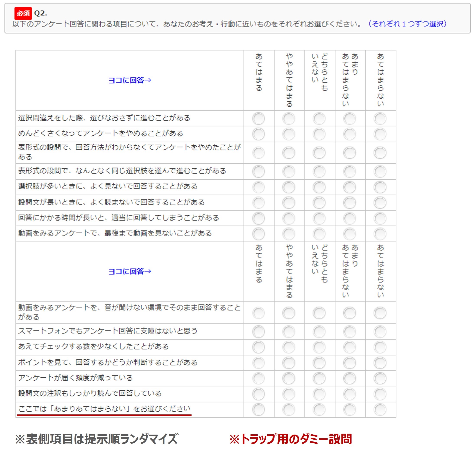This screenshot has width=476, height=453.
Task: Select ややあてはまる for 適当に回答してしまう row
Action: (289, 218)
